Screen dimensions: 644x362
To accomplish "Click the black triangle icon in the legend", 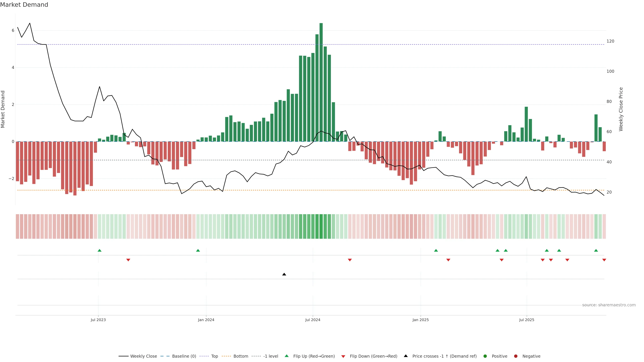I will click(406, 356).
